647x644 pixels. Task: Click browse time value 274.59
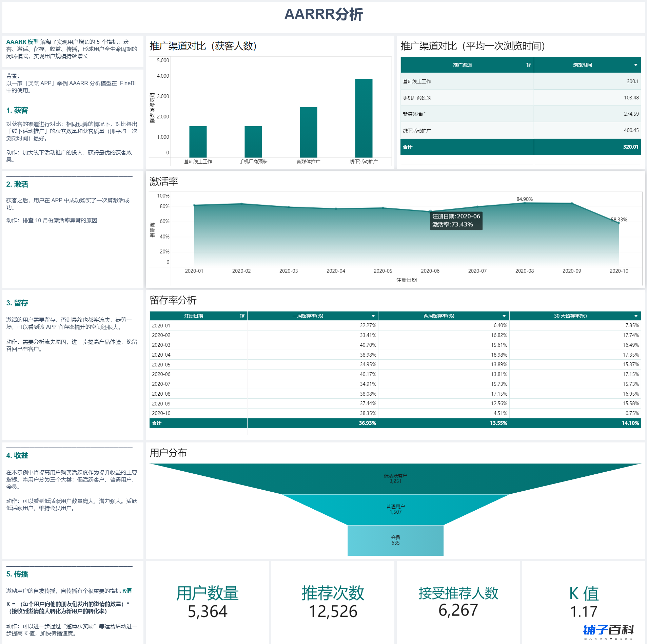click(631, 114)
